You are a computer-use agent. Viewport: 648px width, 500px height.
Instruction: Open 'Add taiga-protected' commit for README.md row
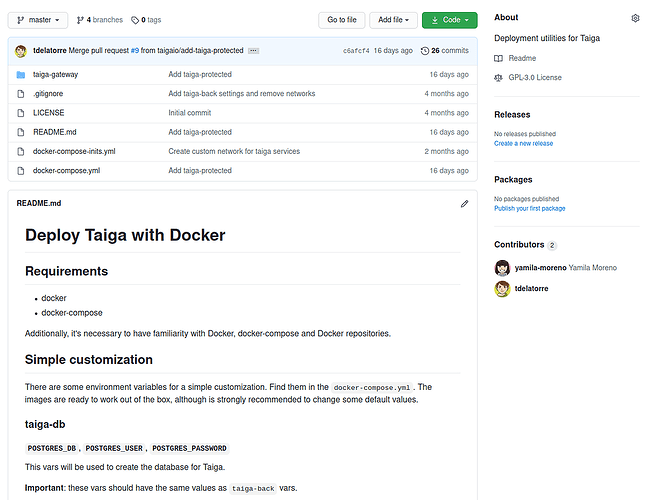(200, 132)
